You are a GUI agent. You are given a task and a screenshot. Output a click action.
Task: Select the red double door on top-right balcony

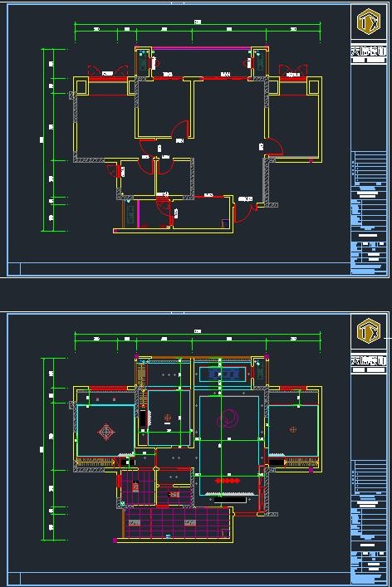(x=293, y=71)
